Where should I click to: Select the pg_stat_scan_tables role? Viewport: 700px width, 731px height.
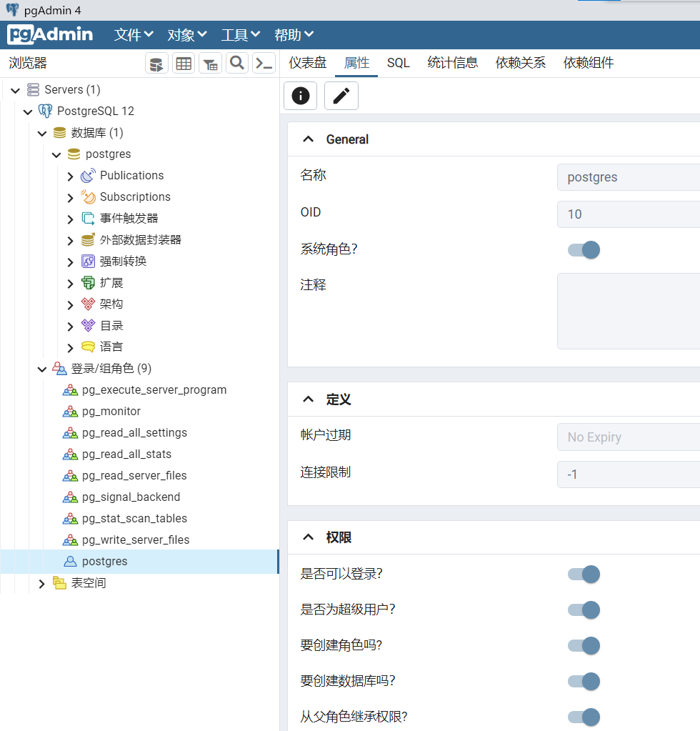click(x=135, y=519)
